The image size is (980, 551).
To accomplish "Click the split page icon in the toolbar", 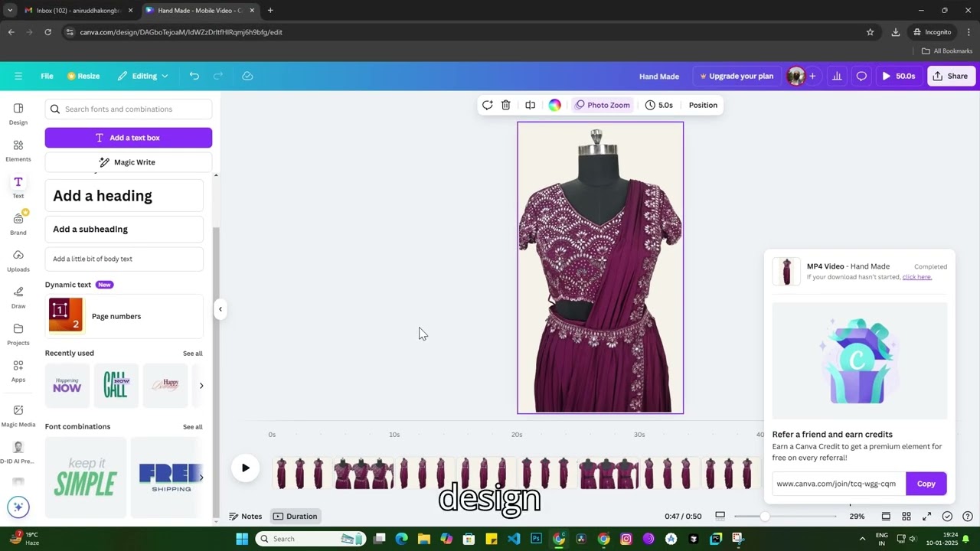I will click(530, 105).
